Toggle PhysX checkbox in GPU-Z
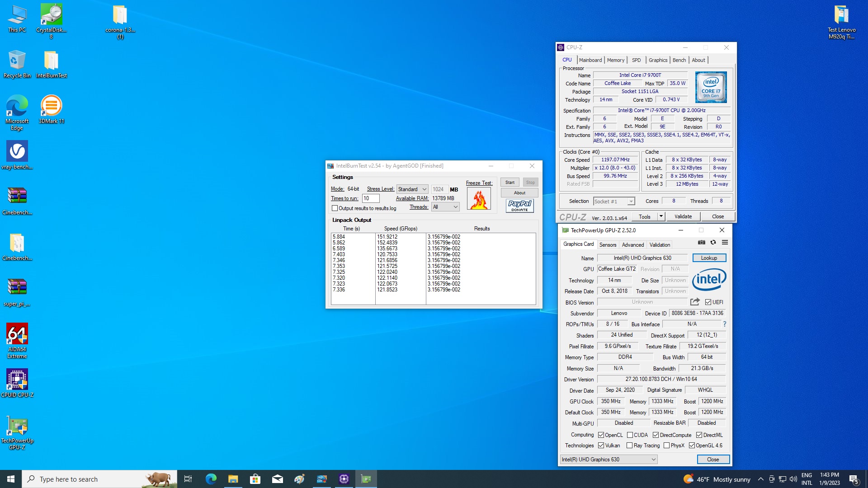 (666, 446)
